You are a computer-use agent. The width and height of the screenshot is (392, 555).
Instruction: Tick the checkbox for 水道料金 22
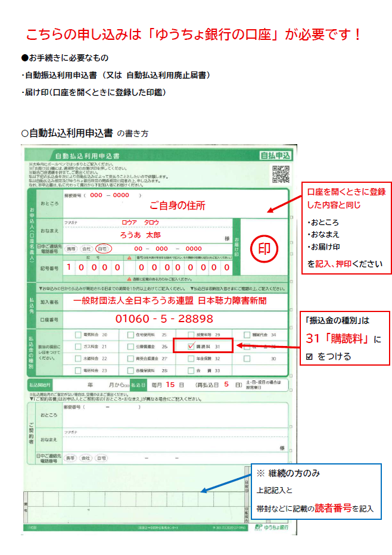point(78,358)
